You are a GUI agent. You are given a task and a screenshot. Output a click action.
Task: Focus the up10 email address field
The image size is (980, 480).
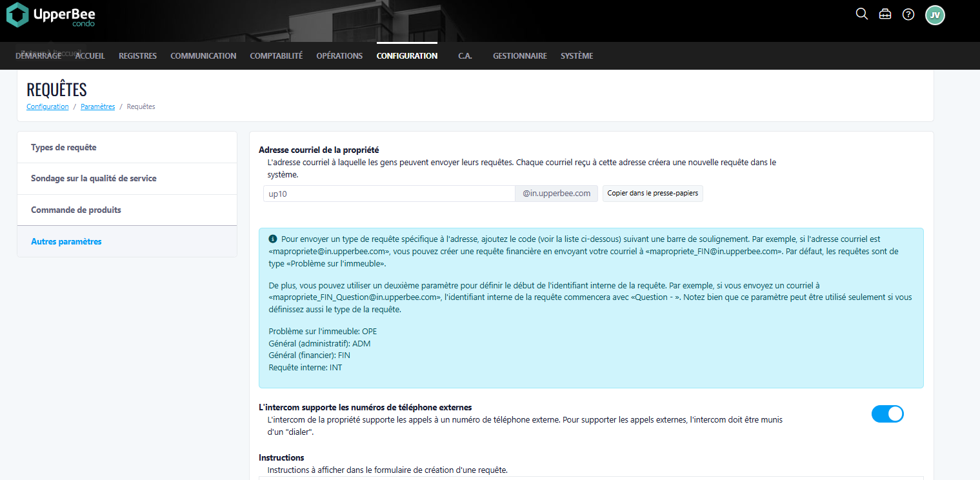389,194
